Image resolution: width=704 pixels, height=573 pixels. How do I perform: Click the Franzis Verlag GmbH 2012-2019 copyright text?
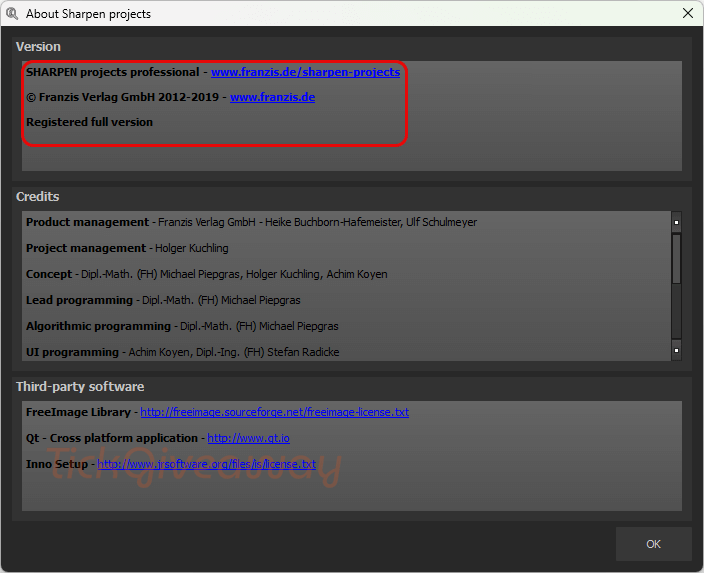[122, 97]
